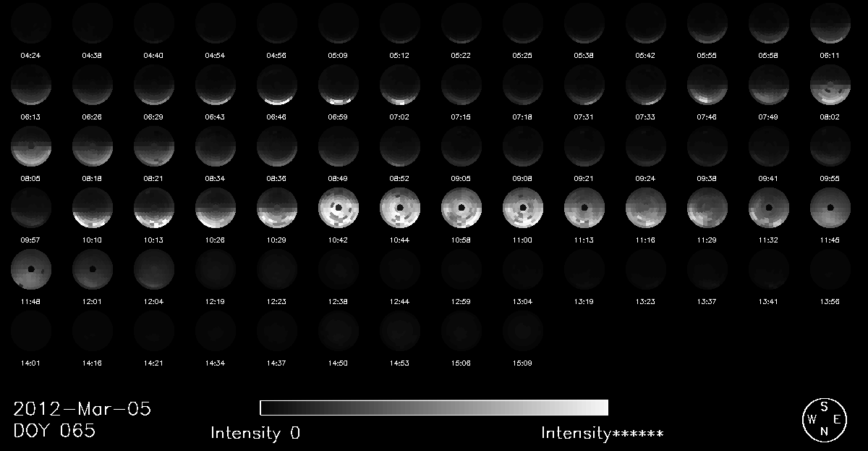Screen dimensions: 868x451
Task: Select the disk image above 11:48
Action: (31, 270)
